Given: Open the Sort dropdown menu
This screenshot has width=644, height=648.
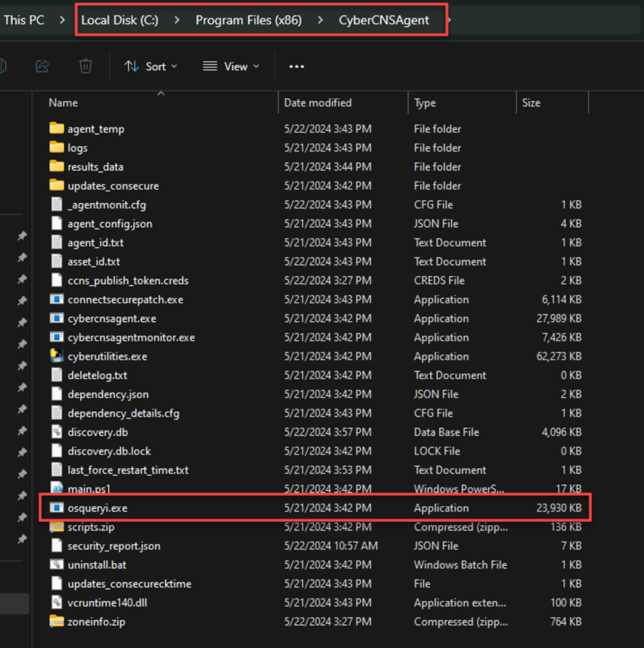Looking at the screenshot, I should [151, 67].
